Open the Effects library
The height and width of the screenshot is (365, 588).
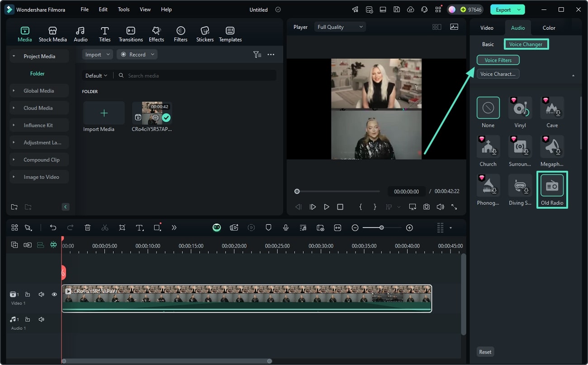point(156,34)
